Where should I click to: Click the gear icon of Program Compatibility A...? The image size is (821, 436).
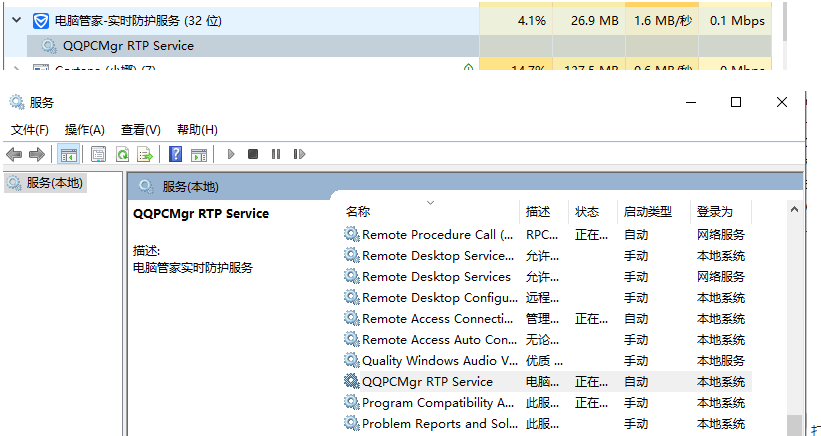pos(351,401)
